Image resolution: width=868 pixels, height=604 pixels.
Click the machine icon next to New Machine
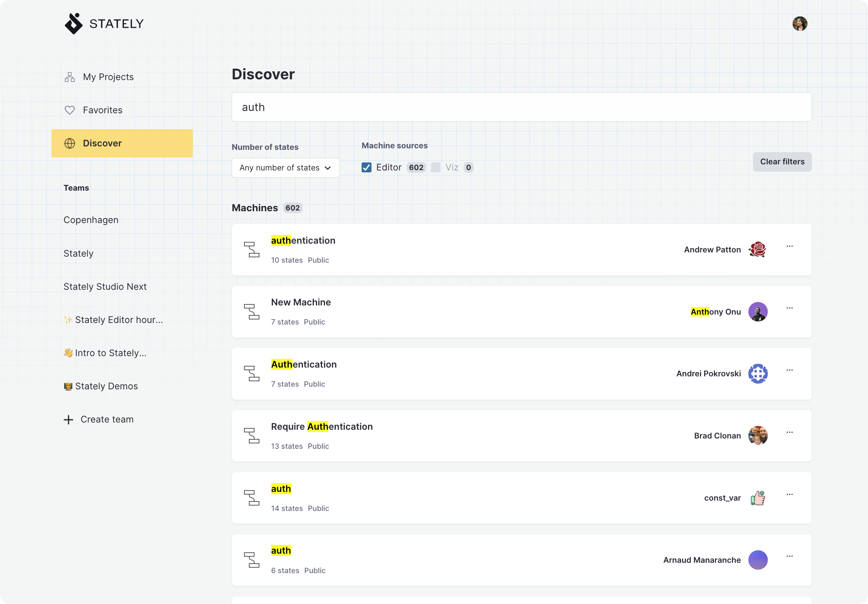252,312
